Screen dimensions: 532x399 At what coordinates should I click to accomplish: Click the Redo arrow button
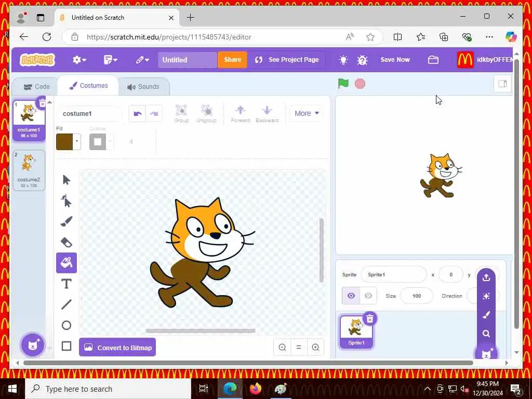(154, 114)
